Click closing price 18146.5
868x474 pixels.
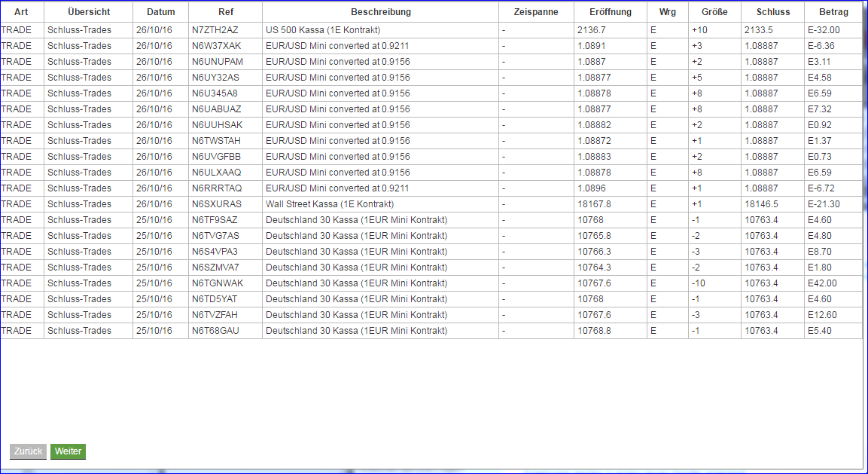[761, 204]
